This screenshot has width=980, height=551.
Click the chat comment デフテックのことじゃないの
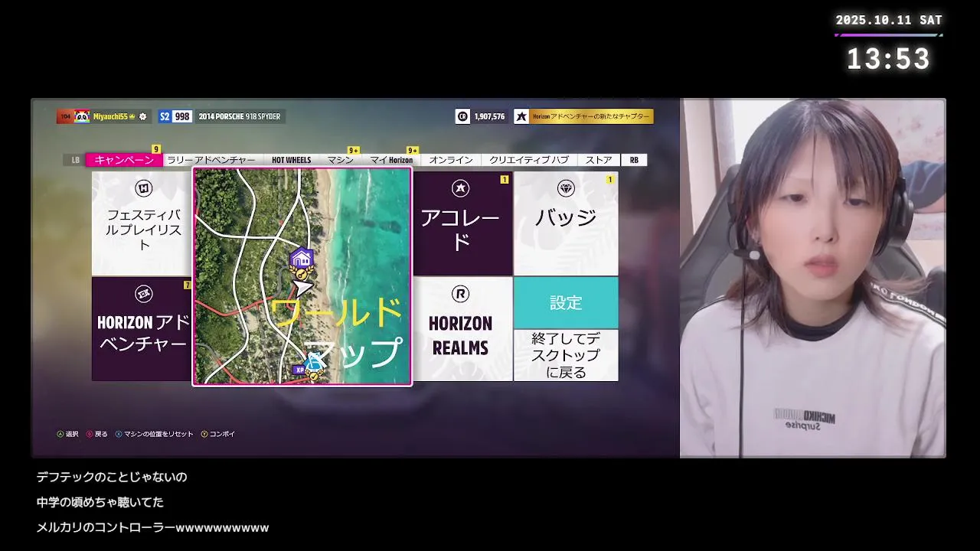point(112,477)
